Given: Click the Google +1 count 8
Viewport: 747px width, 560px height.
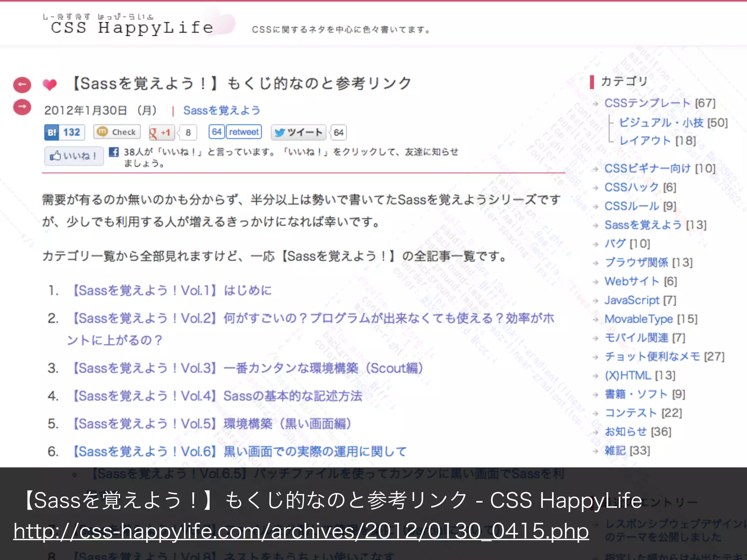Looking at the screenshot, I should tap(188, 133).
